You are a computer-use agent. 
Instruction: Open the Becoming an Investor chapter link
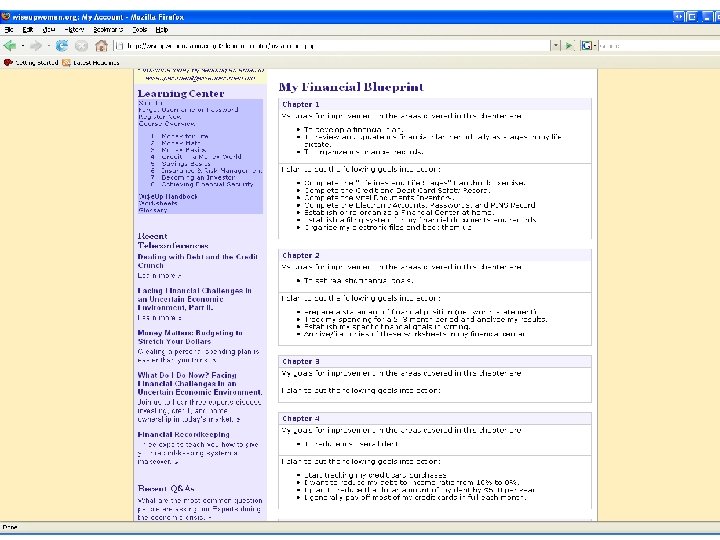198,177
